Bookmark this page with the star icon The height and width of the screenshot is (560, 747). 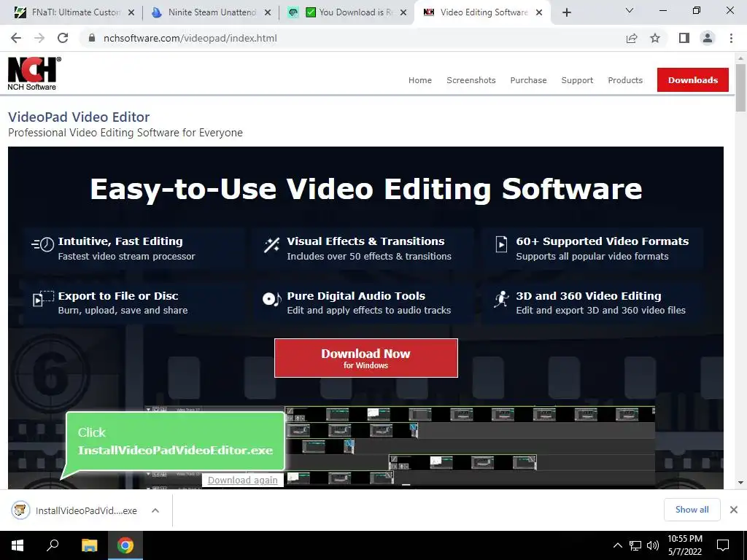coord(655,38)
